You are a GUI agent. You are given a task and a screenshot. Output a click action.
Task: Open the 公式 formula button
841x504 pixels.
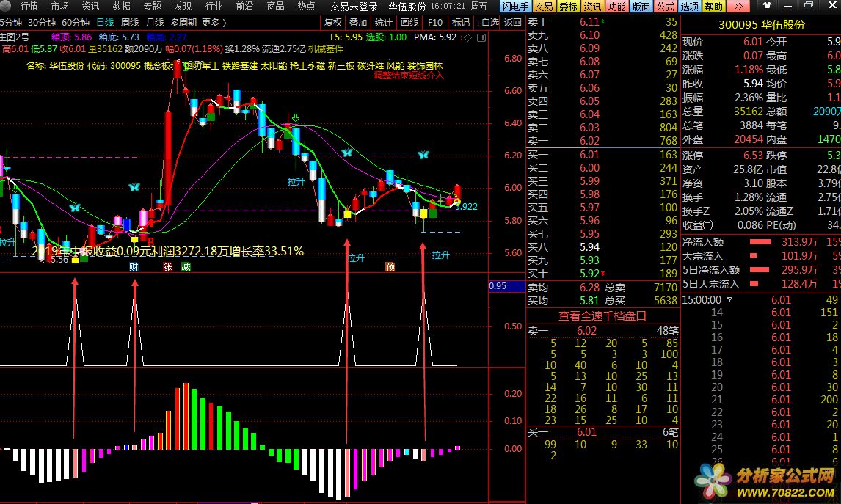[665, 7]
